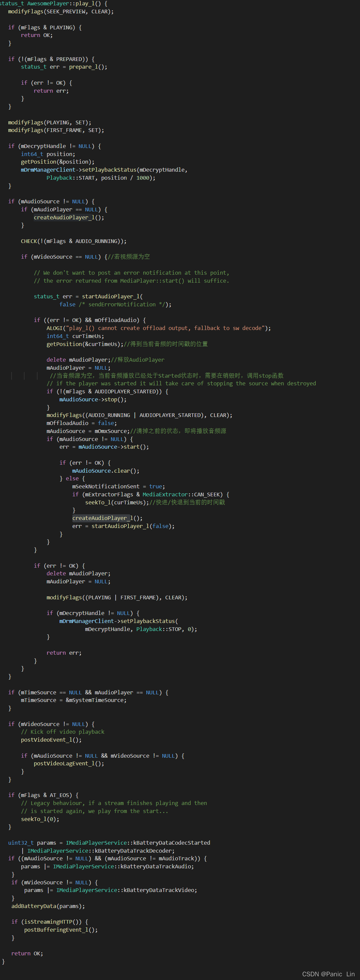Click 'mAudioSource->stop();' call
Viewport: 360px width, 980px height.
click(x=93, y=399)
